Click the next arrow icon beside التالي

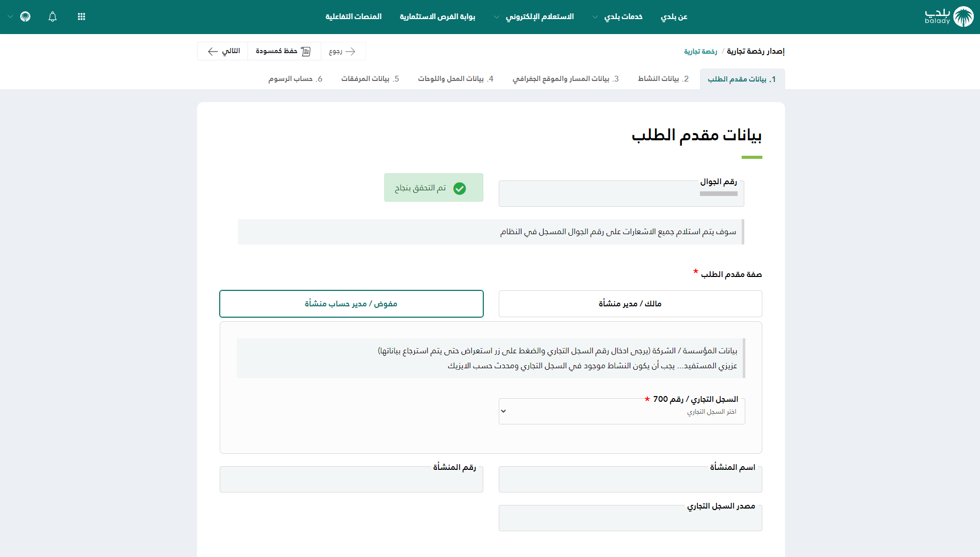pyautogui.click(x=213, y=51)
